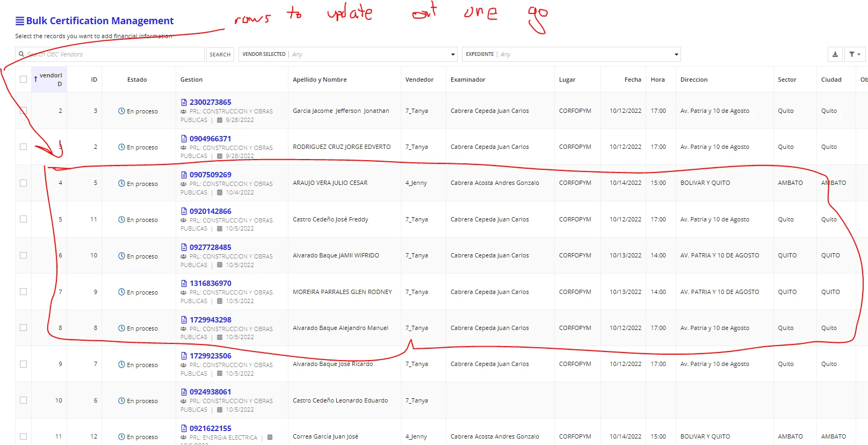
Task: Click the Ciudad column header
Action: 831,80
